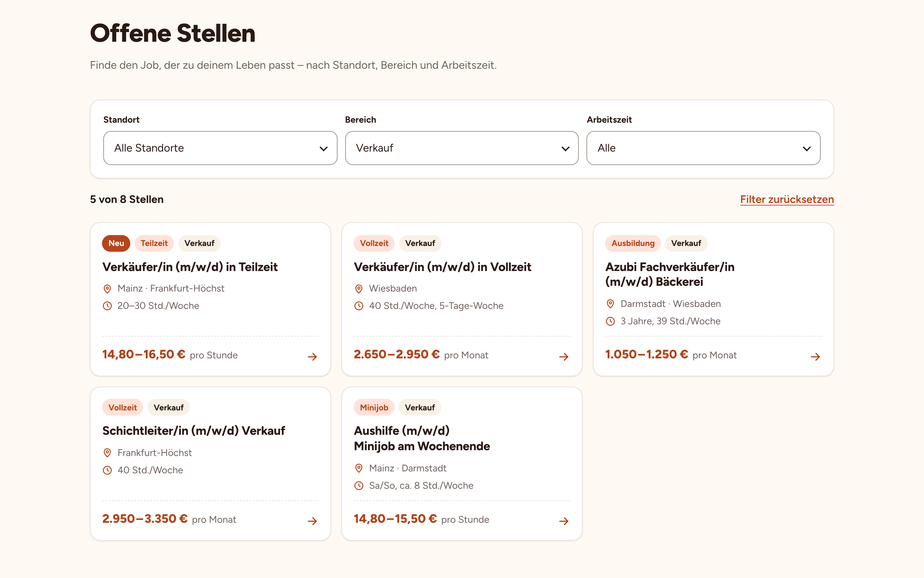Click clock icon next to Sa/So, ca. 8 Std./Woche
Image resolution: width=924 pixels, height=578 pixels.
359,486
